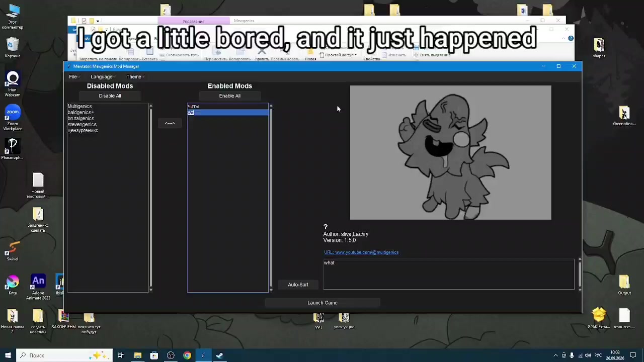This screenshot has height=362, width=644.
Task: Open Microsoft Store from the taskbar
Action: pos(154,355)
